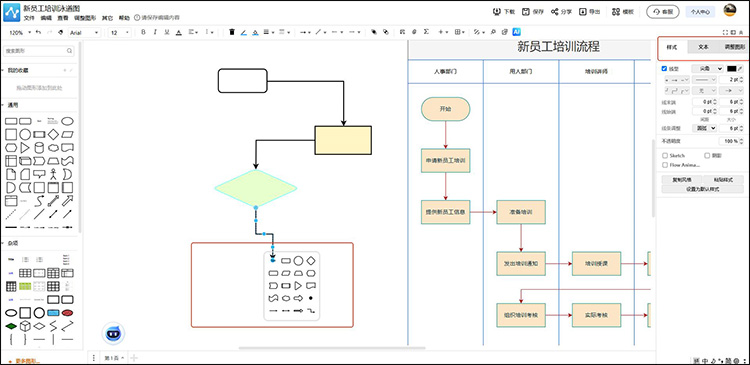Open the fill color bucket tool
The height and width of the screenshot is (365, 750).
click(255, 33)
